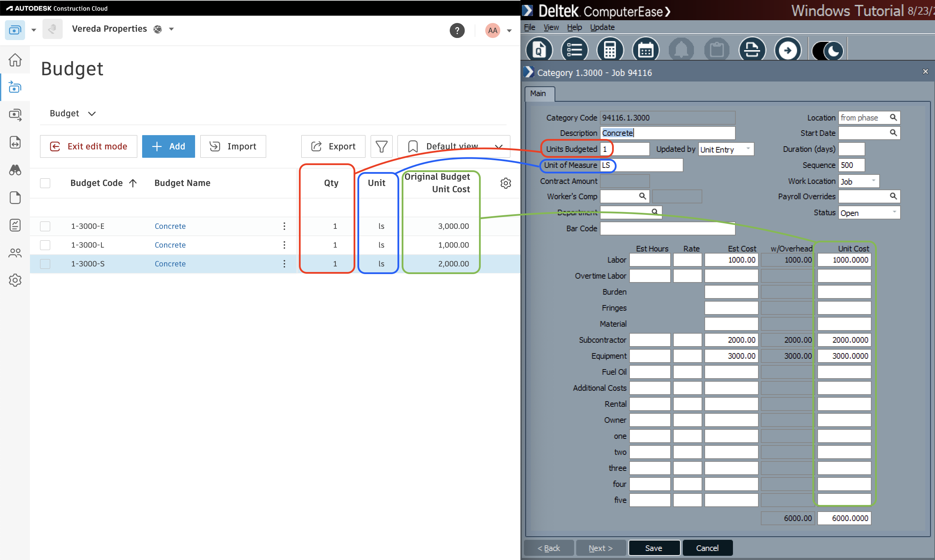Click the Back button in Deltek
935x560 pixels.
549,548
